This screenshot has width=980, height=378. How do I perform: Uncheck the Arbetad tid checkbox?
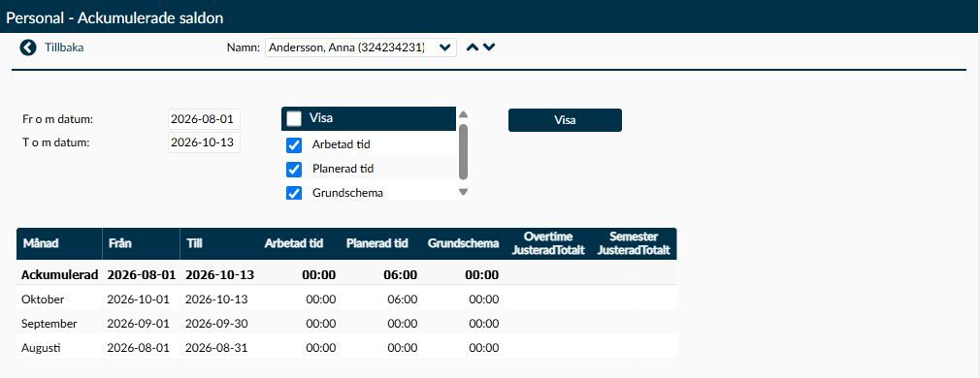pos(294,145)
